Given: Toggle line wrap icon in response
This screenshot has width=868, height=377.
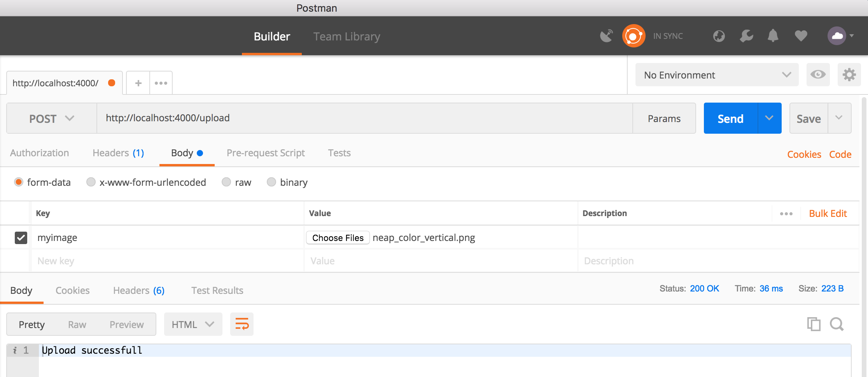Looking at the screenshot, I should (x=241, y=324).
